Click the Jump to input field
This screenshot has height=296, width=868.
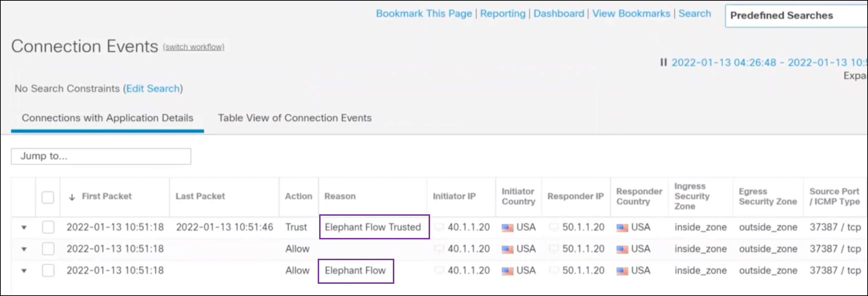point(101,156)
